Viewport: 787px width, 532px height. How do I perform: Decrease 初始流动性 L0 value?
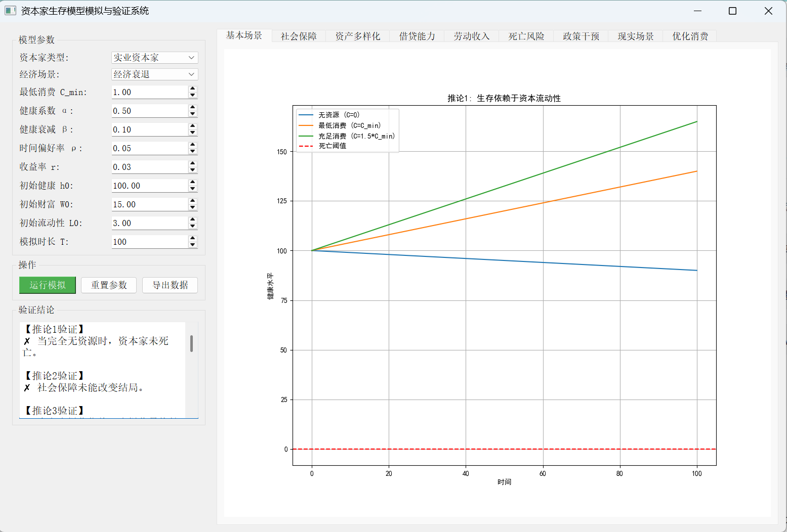[192, 226]
